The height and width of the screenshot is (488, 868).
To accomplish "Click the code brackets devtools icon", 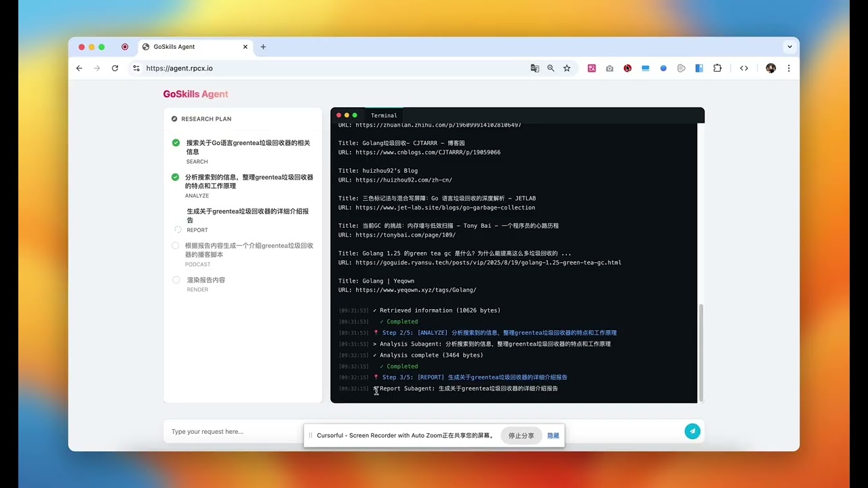I will (x=744, y=68).
